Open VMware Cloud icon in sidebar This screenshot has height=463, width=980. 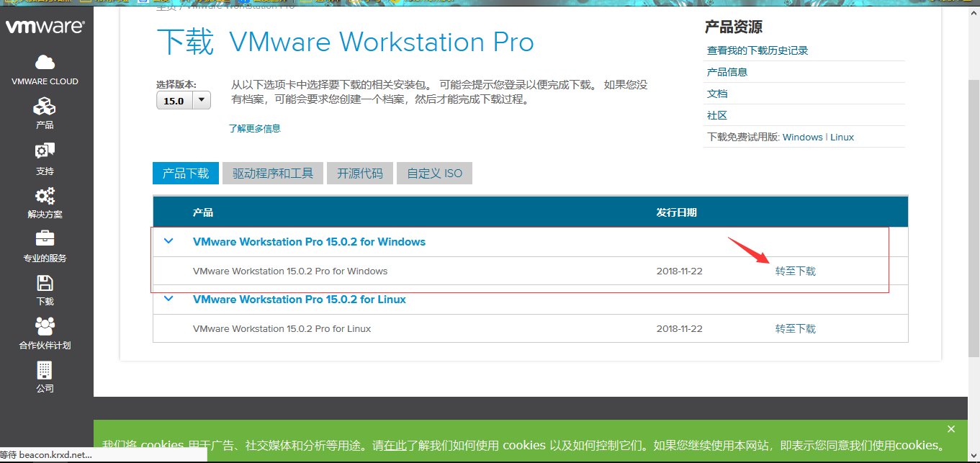(45, 62)
